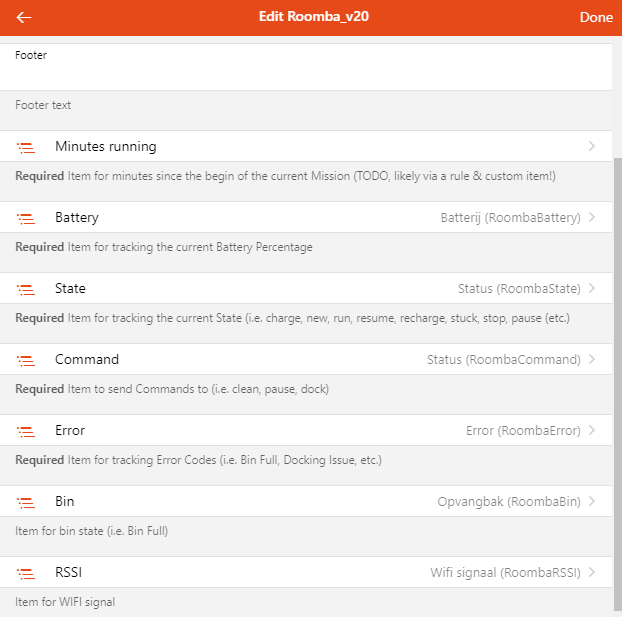The width and height of the screenshot is (622, 617).
Task: Open Bin item picker chevron
Action: [x=592, y=501]
